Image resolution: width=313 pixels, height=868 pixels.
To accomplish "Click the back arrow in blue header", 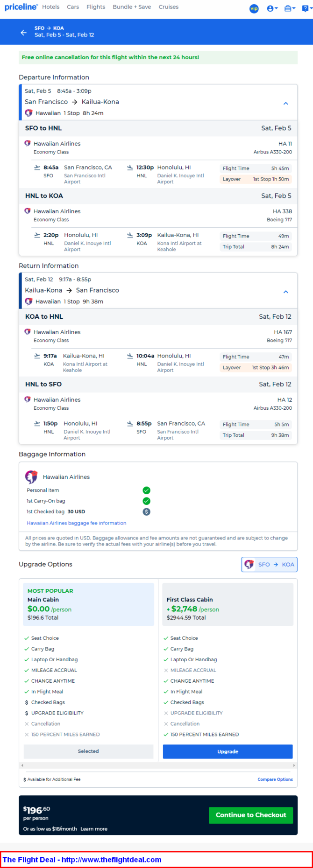I will pyautogui.click(x=23, y=32).
